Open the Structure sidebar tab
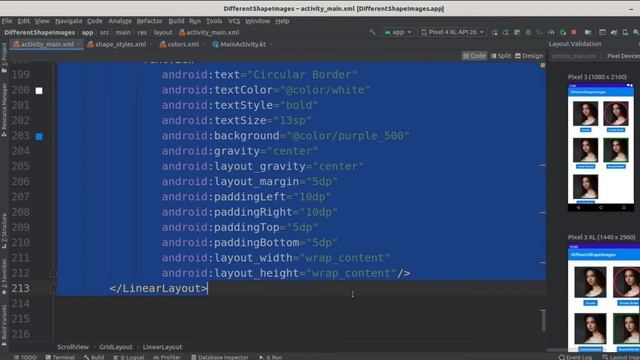This screenshot has height=360, width=640. tap(4, 231)
